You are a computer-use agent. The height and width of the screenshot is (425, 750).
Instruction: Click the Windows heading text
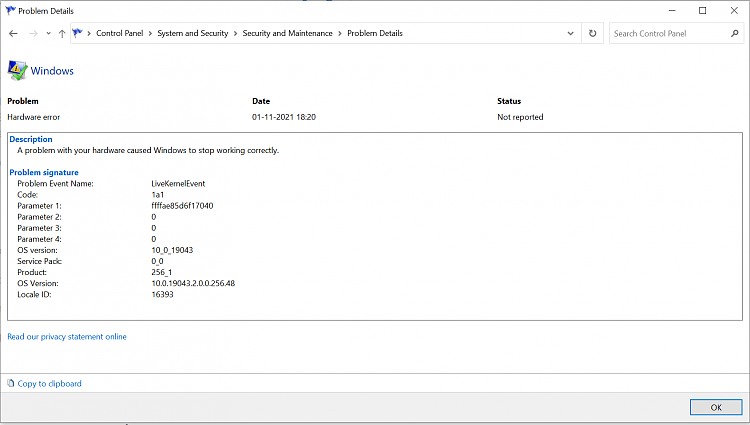(52, 71)
